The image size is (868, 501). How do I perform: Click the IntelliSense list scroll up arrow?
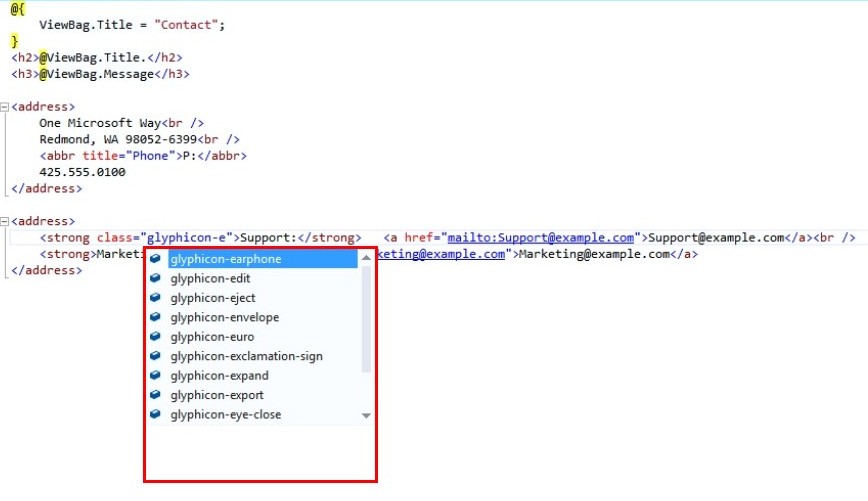tap(366, 257)
